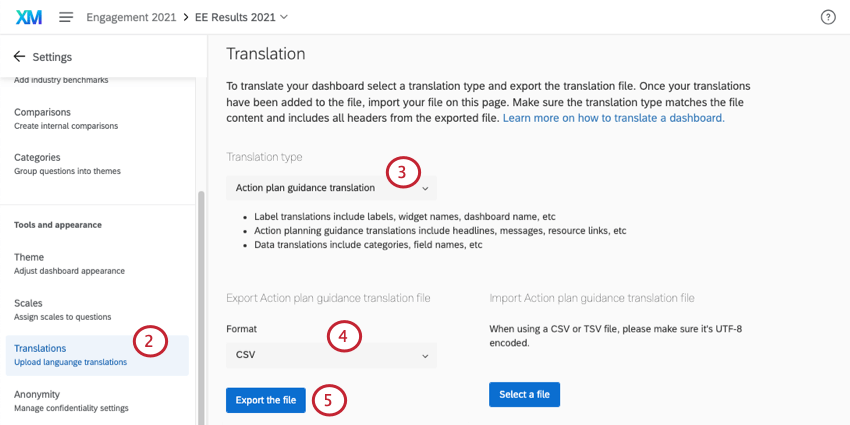The height and width of the screenshot is (425, 850).
Task: Click the Export the file button
Action: pyautogui.click(x=266, y=400)
